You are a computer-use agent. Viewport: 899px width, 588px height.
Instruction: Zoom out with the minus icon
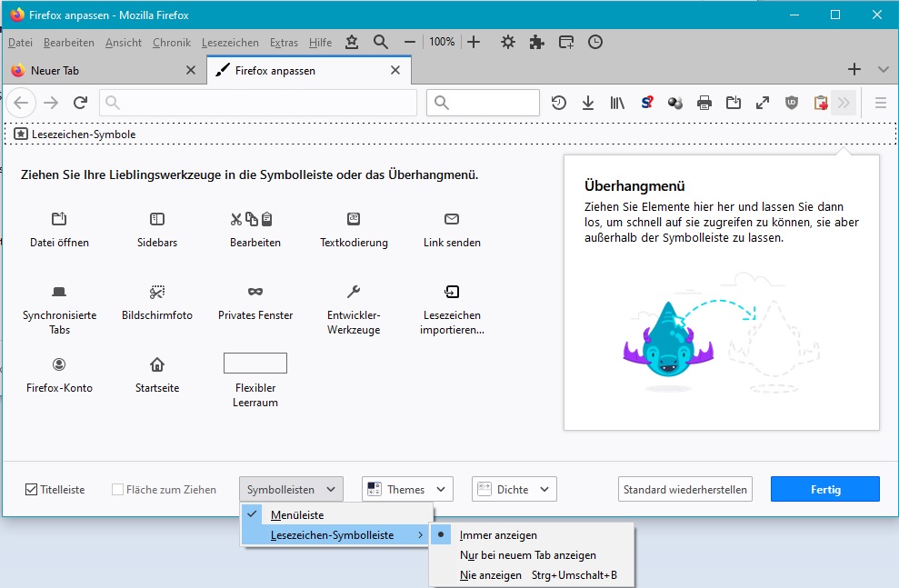click(409, 42)
